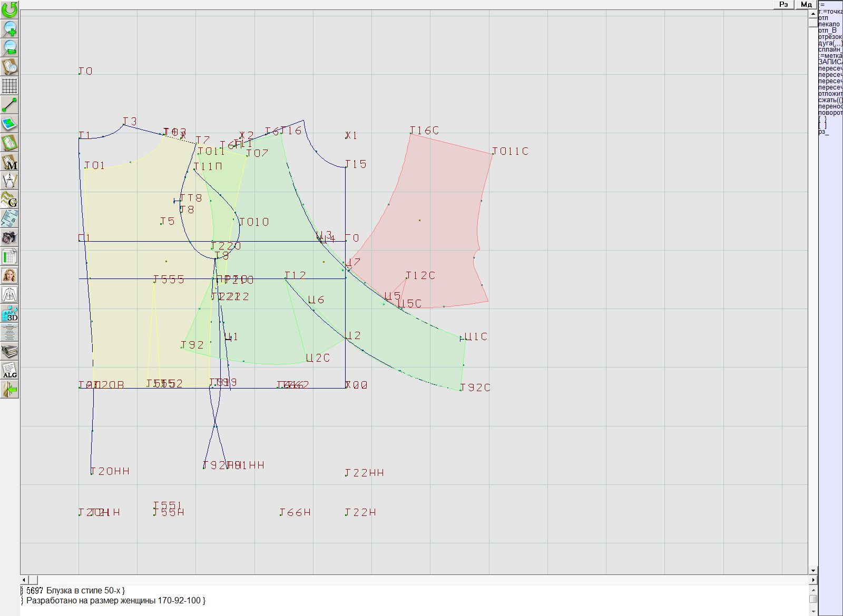This screenshot has width=843, height=616.
Task: Select the line segment tool icon
Action: pos(9,105)
